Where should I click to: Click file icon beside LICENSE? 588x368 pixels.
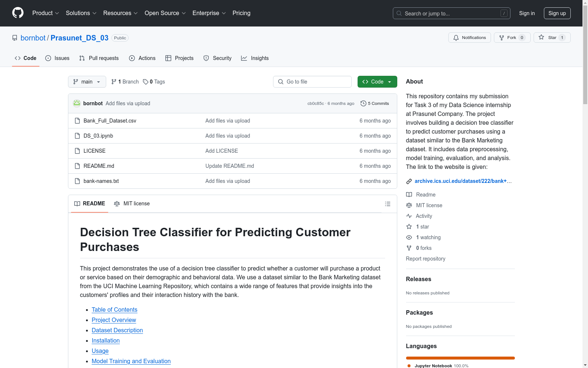[x=77, y=151]
